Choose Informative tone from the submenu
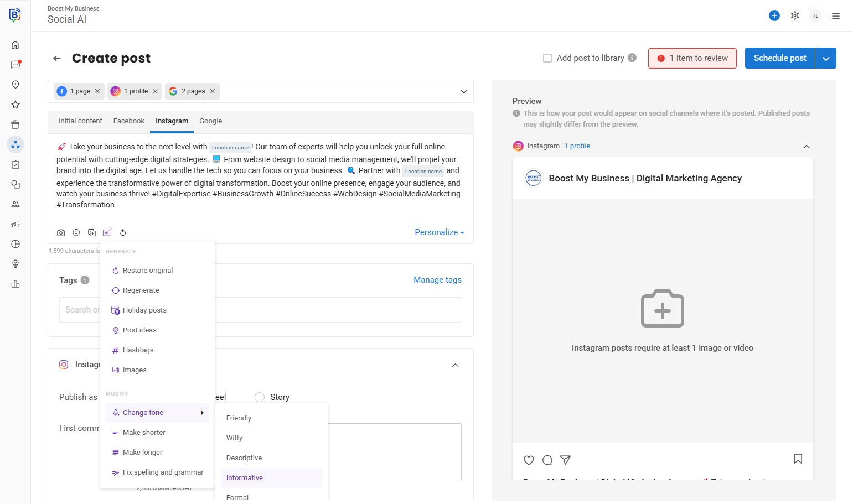Viewport: 853px width, 504px height. [x=245, y=478]
